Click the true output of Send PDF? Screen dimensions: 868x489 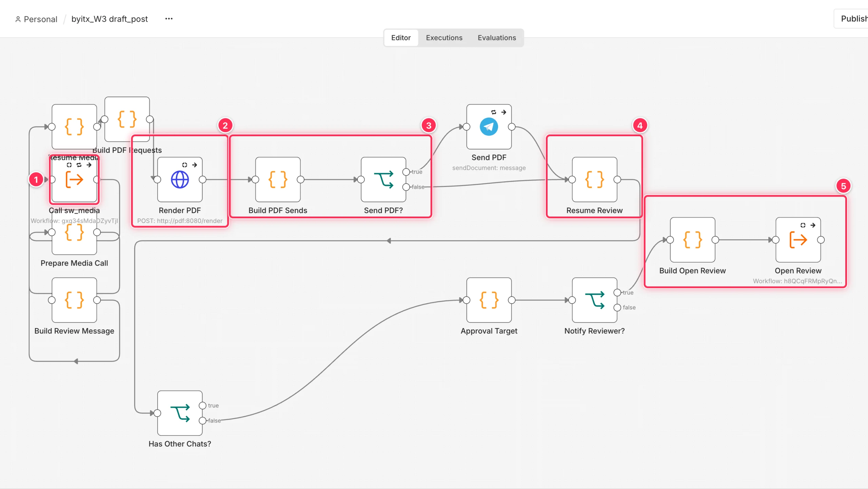[406, 172]
